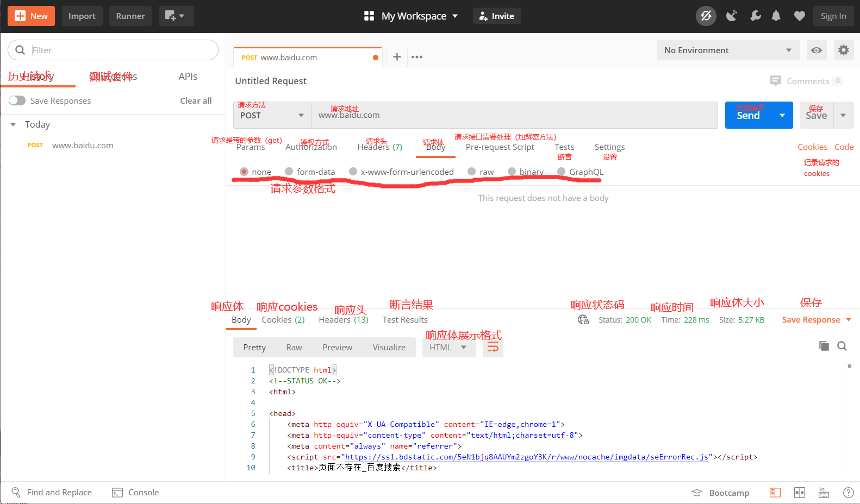Click the Bootcamp graduation cap icon
This screenshot has width=860, height=504.
(x=697, y=493)
